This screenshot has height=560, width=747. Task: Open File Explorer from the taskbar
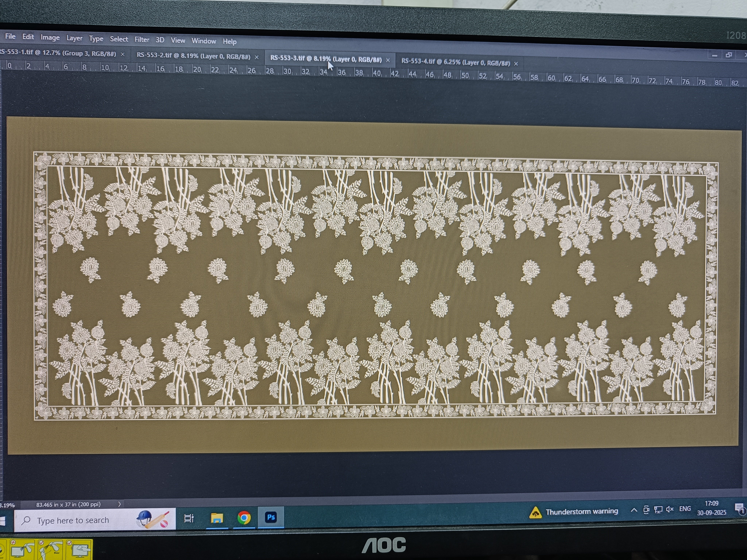pos(217,518)
